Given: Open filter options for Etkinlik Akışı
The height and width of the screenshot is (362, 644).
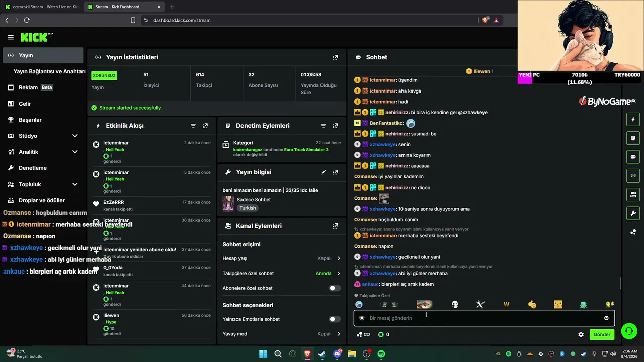Looking at the screenshot, I should pos(193,126).
